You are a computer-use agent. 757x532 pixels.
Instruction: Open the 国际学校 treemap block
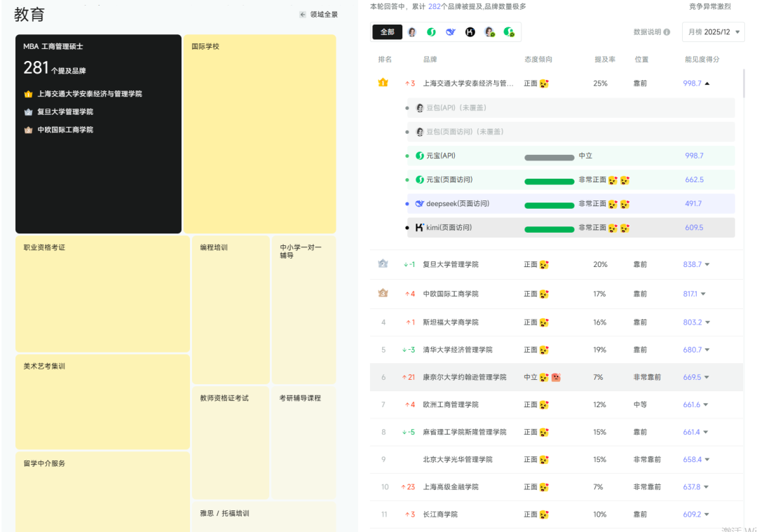click(x=259, y=133)
